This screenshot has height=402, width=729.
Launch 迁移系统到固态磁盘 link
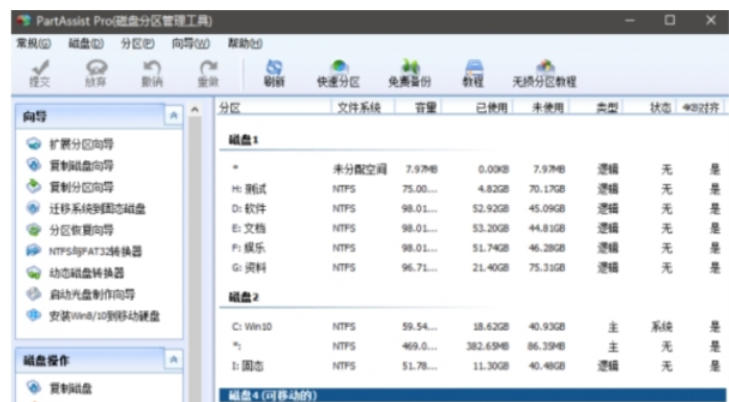tap(98, 209)
